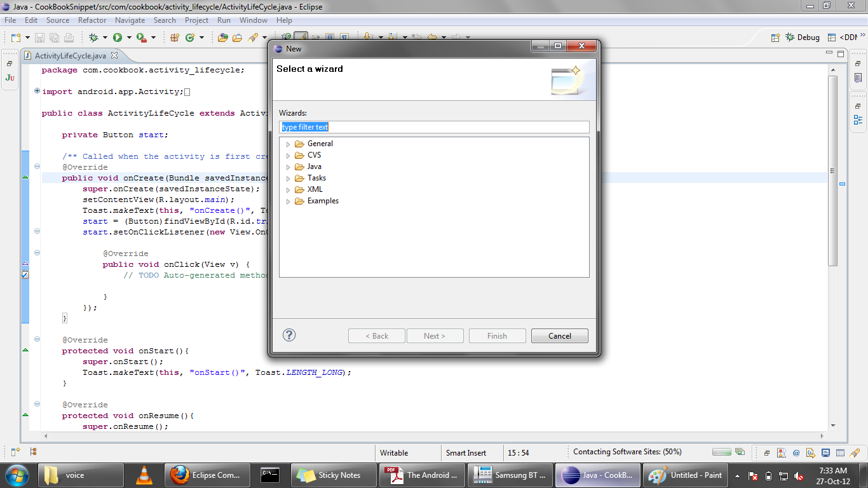Click the task marker beside TODO comment
Viewport: 868px width, 488px height.
point(25,275)
